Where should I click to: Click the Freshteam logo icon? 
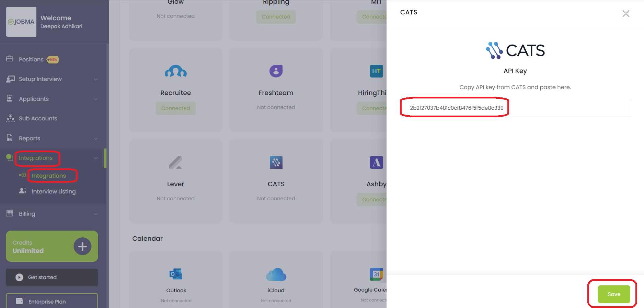click(276, 71)
